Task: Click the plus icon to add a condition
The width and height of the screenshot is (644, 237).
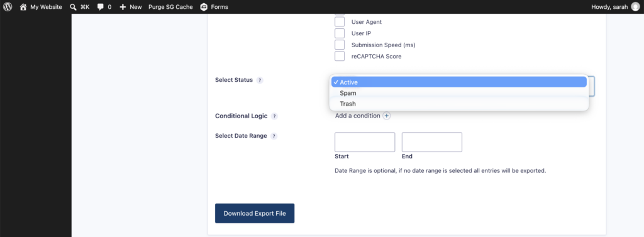Action: coord(387,116)
